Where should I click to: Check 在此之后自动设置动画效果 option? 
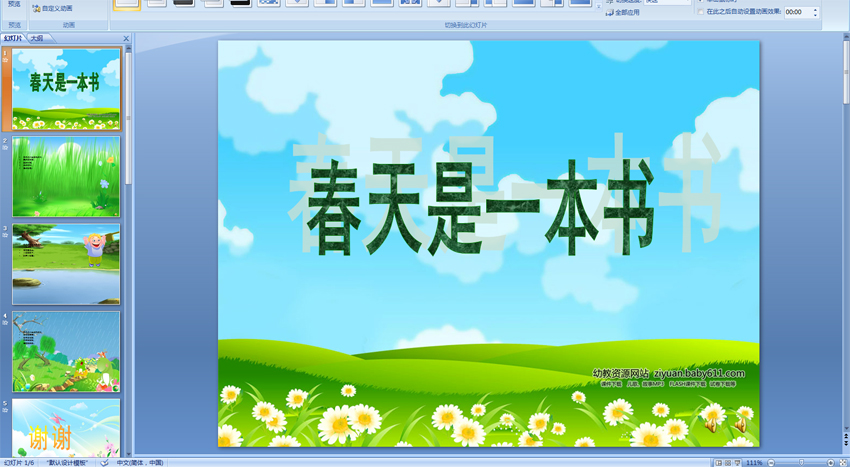701,11
